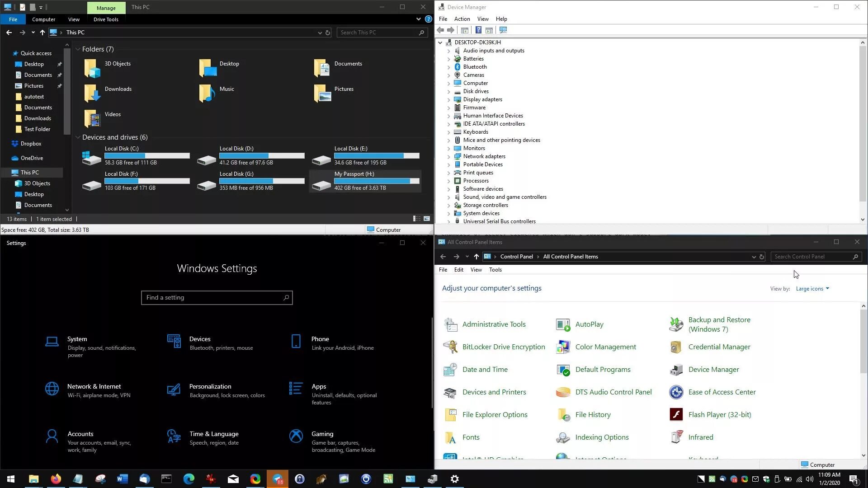Click the Dropbox icon in navigation pane
Viewport: 868px width, 488px height.
15,144
